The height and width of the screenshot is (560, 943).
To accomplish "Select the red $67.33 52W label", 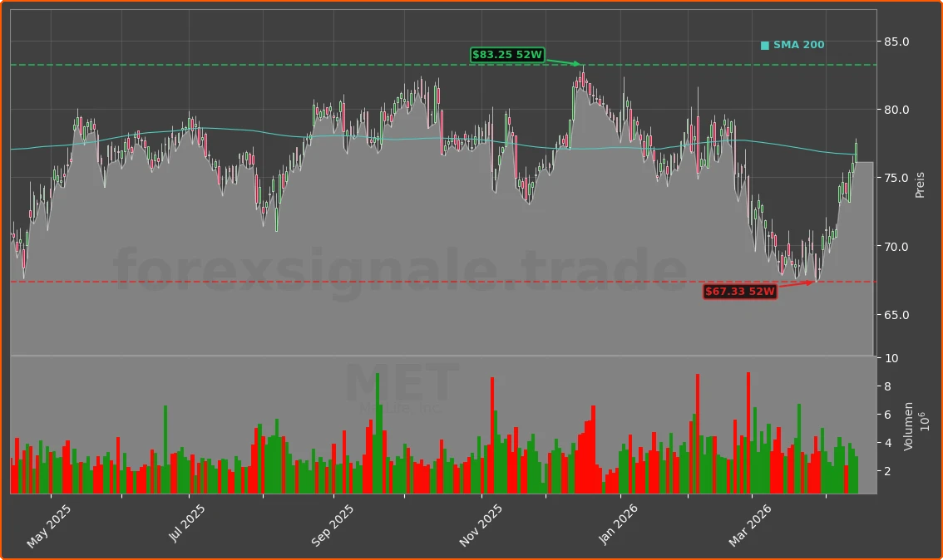I will pos(739,292).
